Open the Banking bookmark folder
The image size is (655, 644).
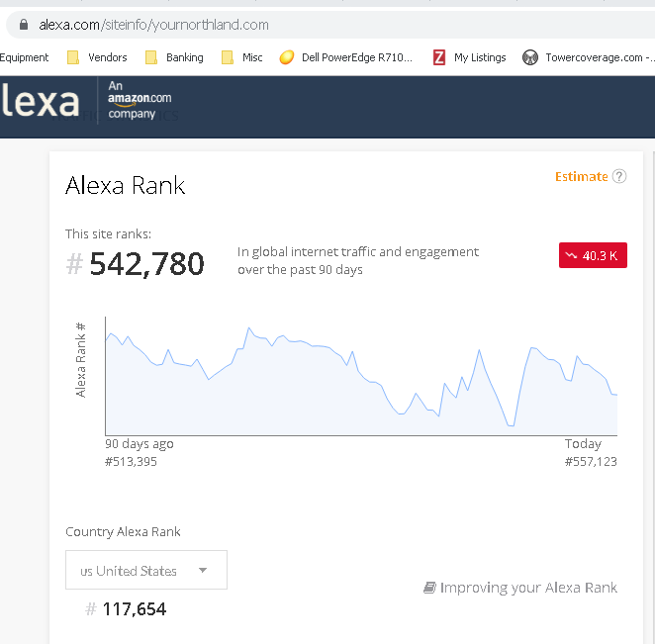point(174,57)
